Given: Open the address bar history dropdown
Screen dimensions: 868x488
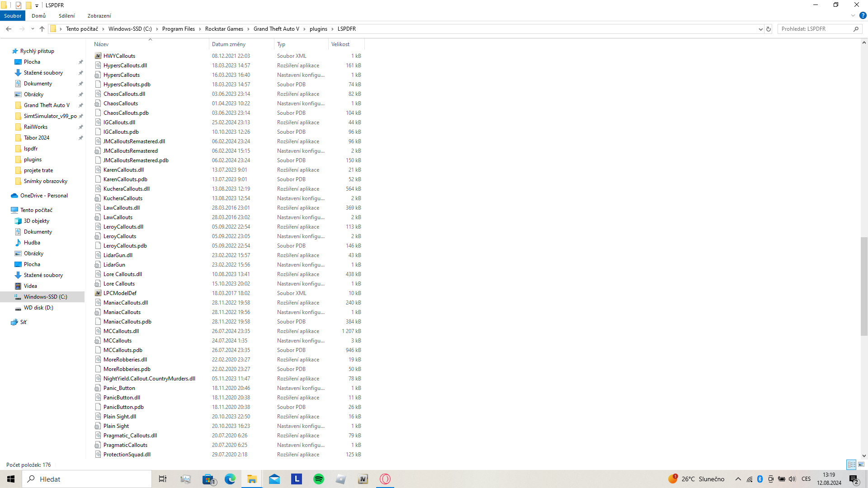Looking at the screenshot, I should [760, 29].
